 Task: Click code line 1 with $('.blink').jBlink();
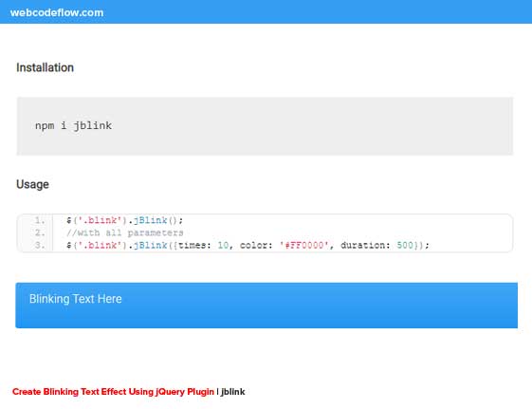point(125,220)
